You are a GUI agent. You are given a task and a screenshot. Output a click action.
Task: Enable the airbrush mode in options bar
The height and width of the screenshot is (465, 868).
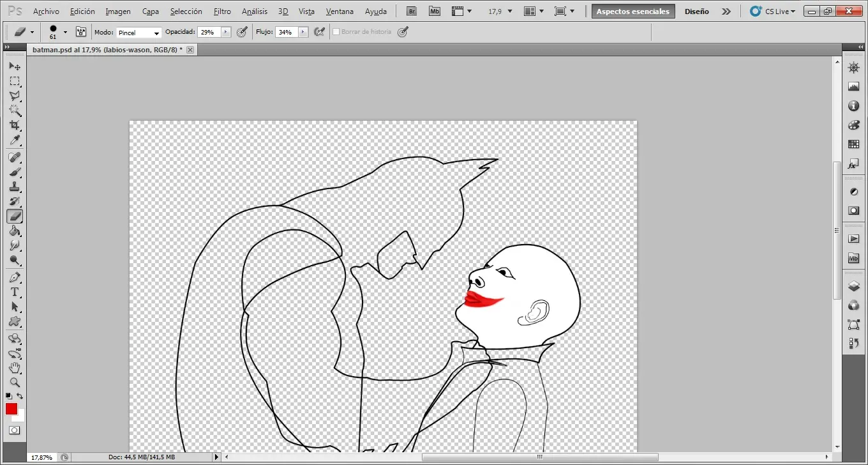[x=319, y=31]
